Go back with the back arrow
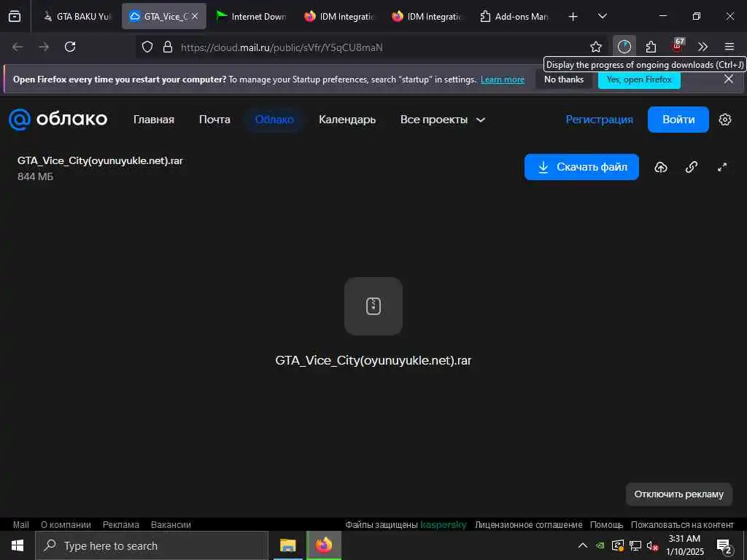Image resolution: width=747 pixels, height=560 pixels. [x=18, y=47]
